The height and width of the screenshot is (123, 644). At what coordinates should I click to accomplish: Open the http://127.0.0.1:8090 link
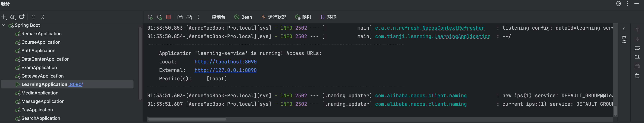point(225,70)
